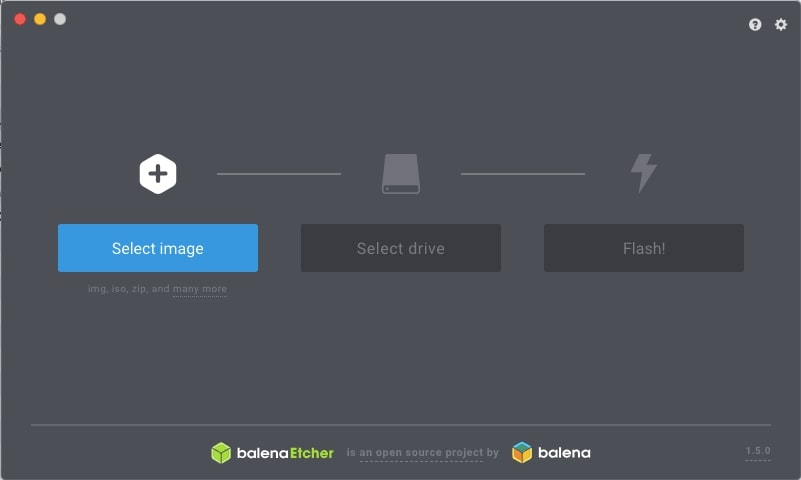Open the help question mark icon

coord(755,25)
